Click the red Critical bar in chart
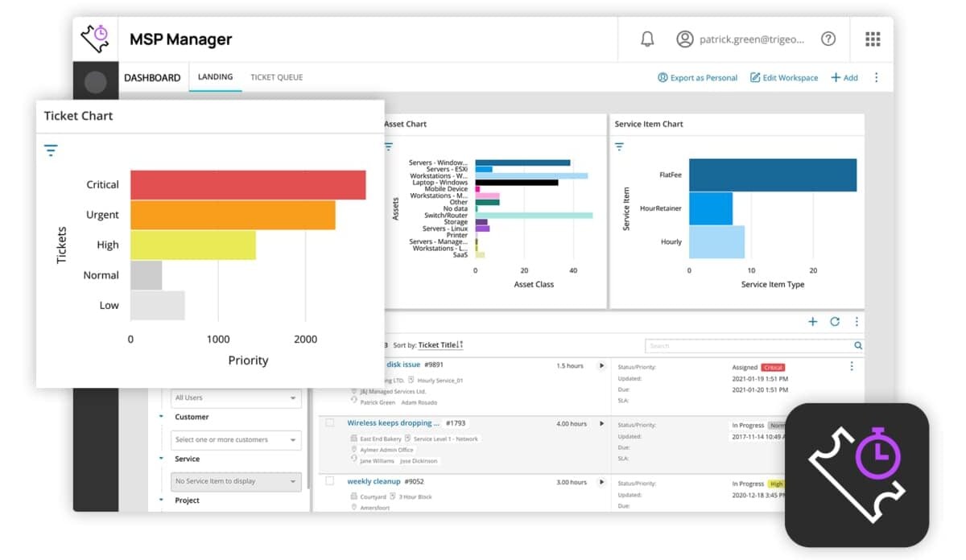This screenshot has width=966, height=560. (248, 185)
